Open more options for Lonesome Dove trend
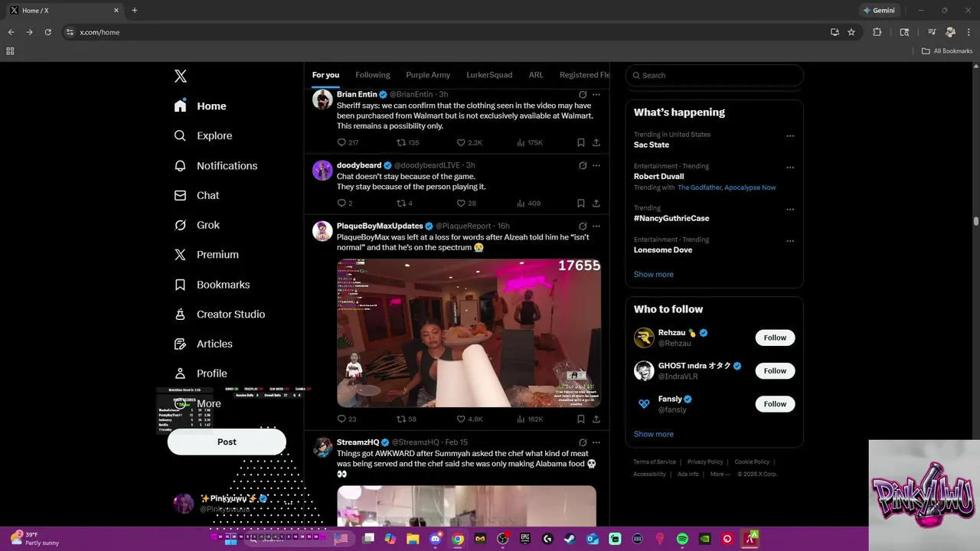 (789, 241)
